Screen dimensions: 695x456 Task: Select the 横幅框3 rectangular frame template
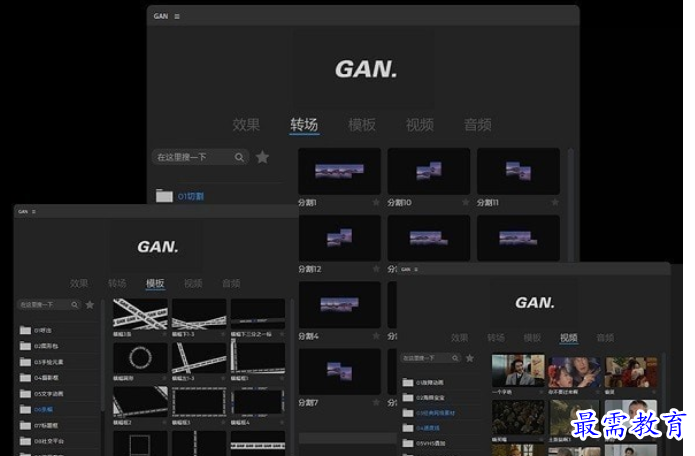pos(199,402)
